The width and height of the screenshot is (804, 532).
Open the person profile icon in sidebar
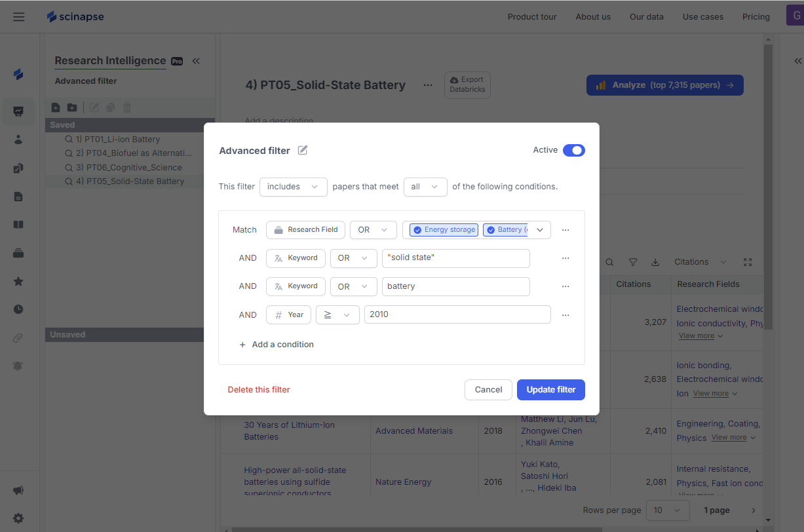coord(18,140)
